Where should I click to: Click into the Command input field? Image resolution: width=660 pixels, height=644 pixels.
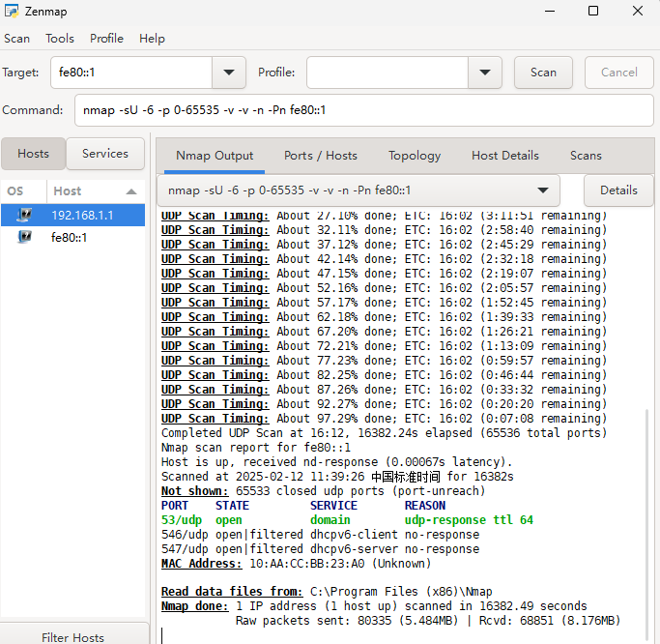[363, 110]
